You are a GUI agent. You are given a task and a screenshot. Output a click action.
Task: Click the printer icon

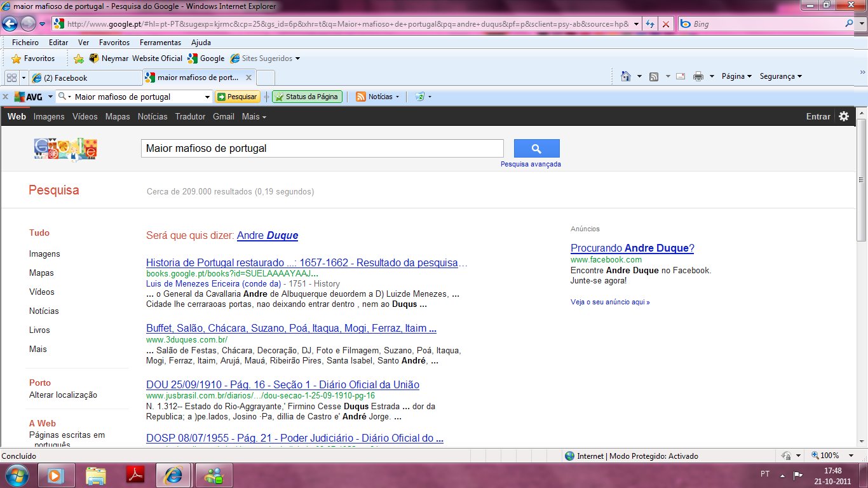coord(698,76)
